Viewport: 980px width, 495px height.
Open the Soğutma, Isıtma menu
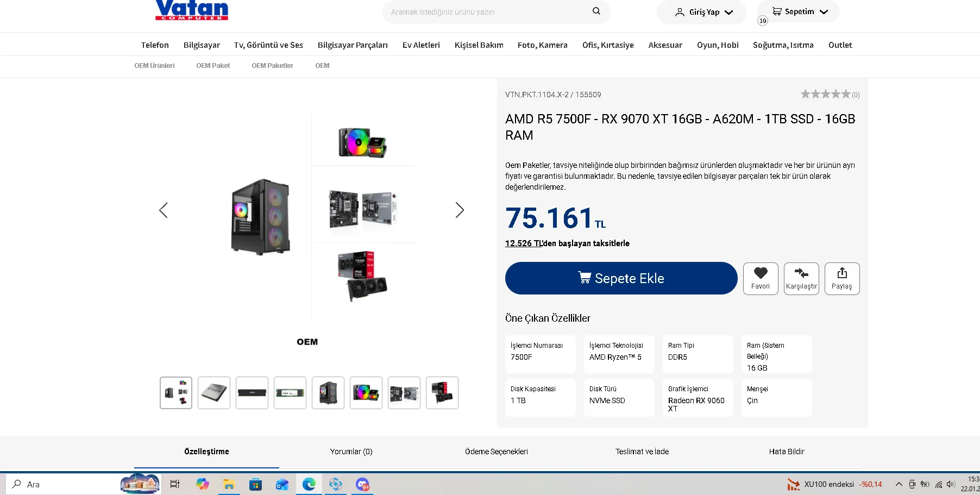tap(783, 45)
